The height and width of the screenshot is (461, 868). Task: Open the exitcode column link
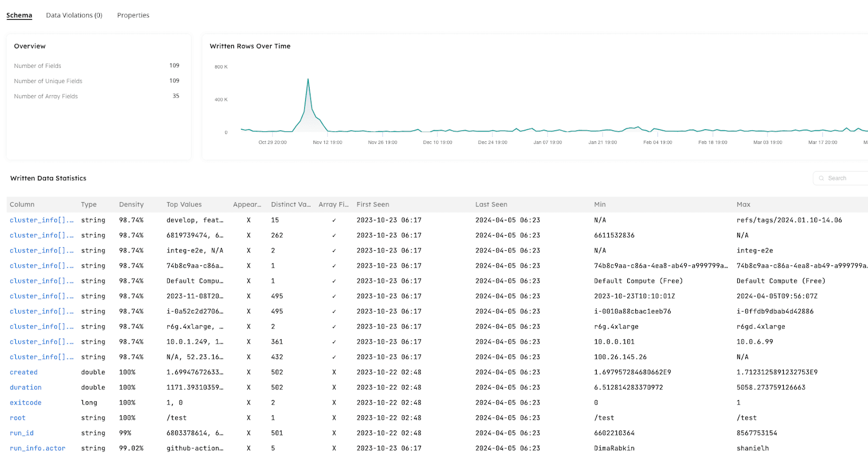coord(25,403)
